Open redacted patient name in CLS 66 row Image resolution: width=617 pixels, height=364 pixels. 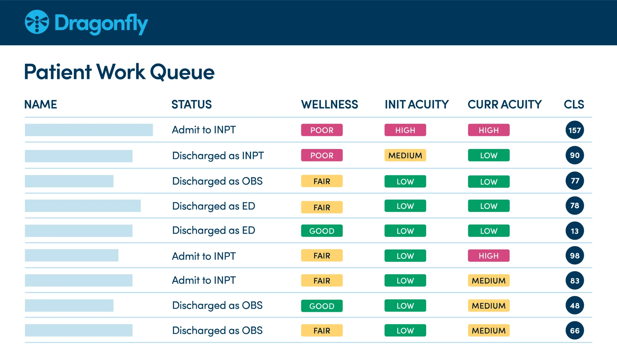[x=79, y=330]
